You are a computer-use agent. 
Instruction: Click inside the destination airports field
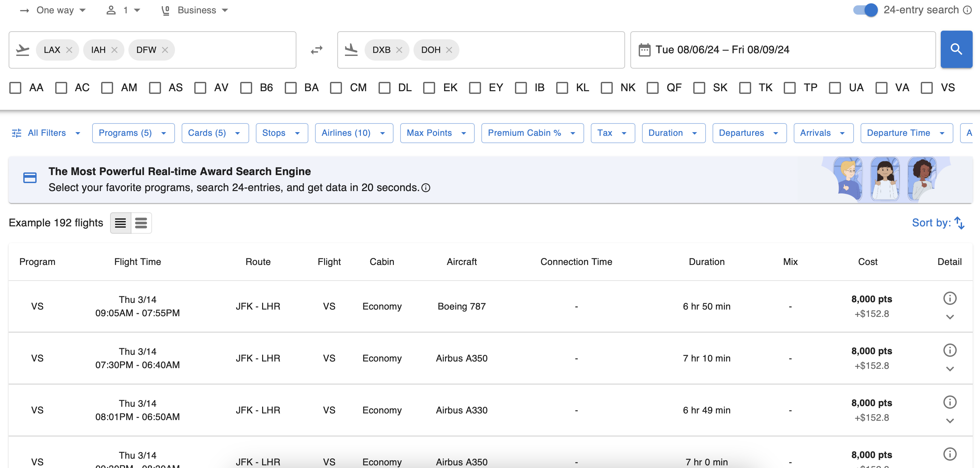tap(481, 50)
